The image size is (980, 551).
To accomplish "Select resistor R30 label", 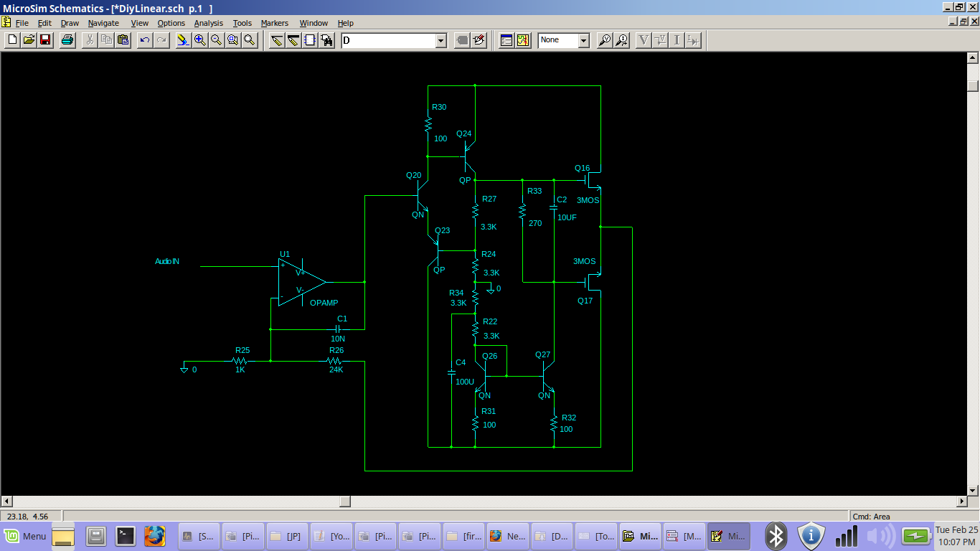I will [x=439, y=107].
